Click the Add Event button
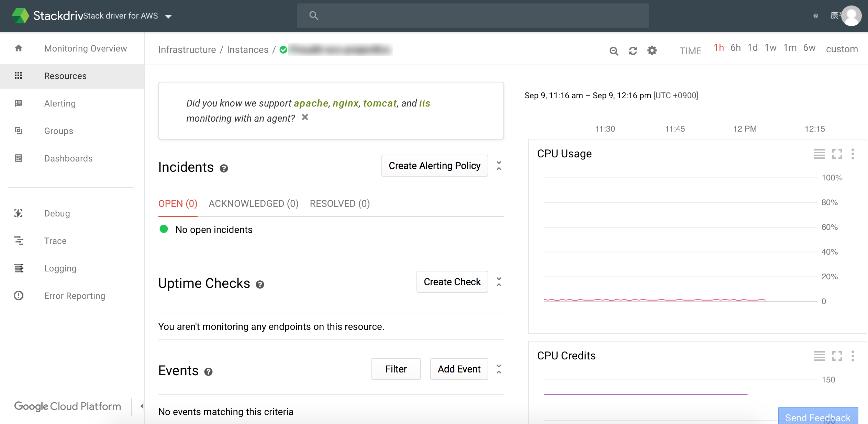868x424 pixels. pyautogui.click(x=459, y=369)
